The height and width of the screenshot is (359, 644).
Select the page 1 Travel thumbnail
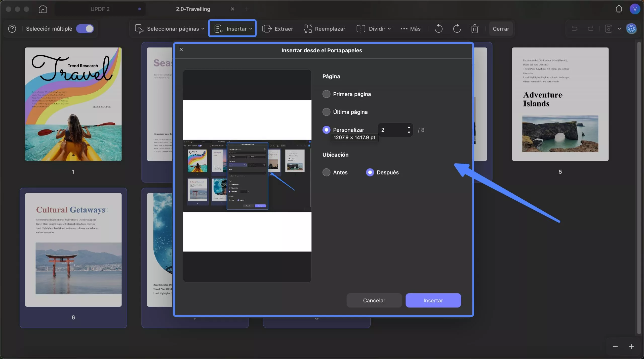pos(73,104)
